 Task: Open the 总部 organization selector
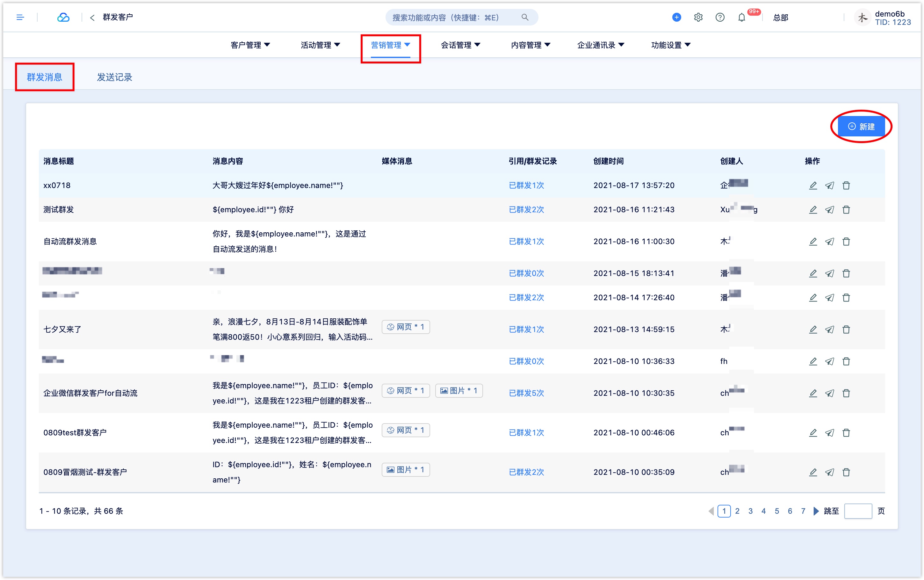[x=781, y=18]
